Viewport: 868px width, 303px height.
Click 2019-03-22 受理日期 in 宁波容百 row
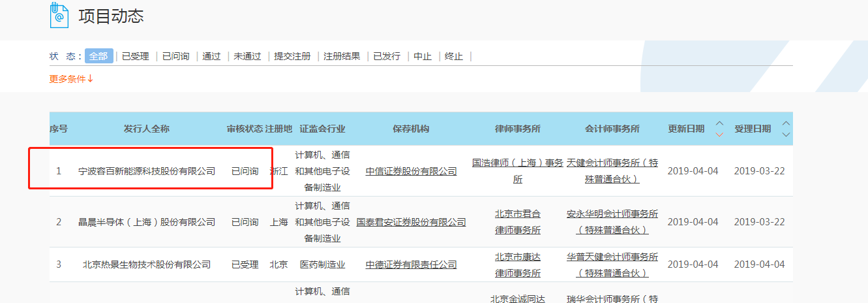coord(759,171)
